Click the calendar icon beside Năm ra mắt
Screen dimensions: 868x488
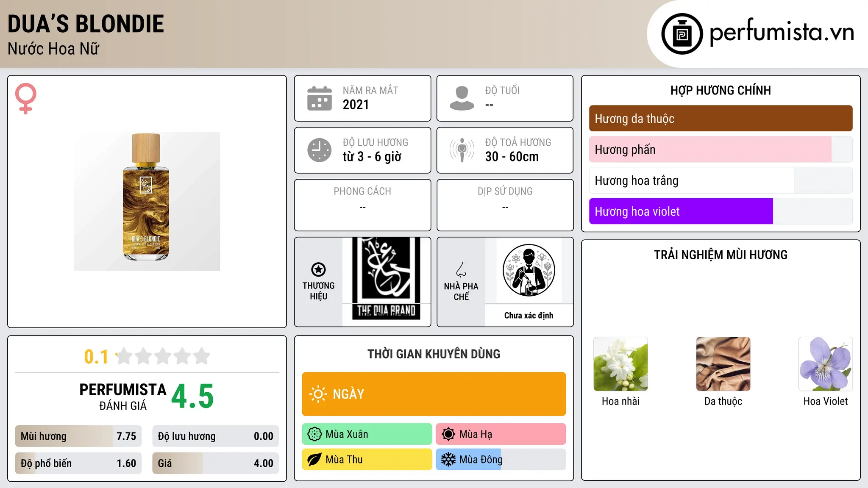point(320,98)
